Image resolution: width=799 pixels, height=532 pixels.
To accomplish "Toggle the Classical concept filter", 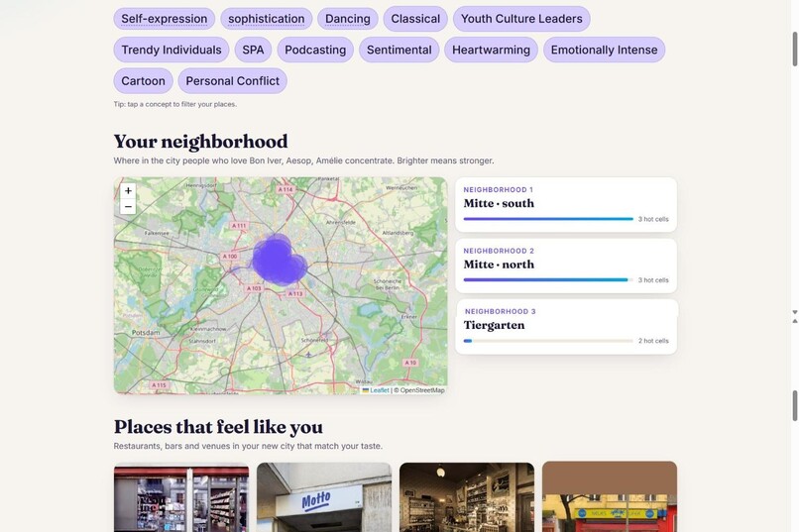I will (415, 19).
